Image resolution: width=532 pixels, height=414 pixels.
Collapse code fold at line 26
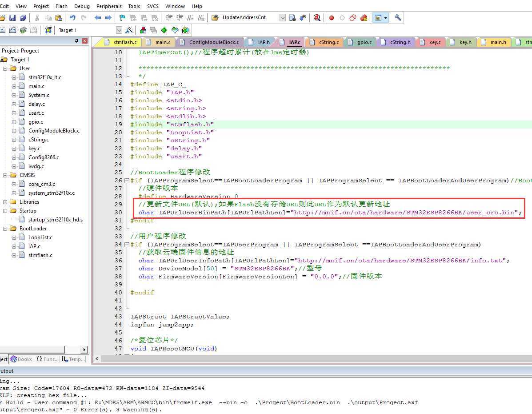[127, 181]
